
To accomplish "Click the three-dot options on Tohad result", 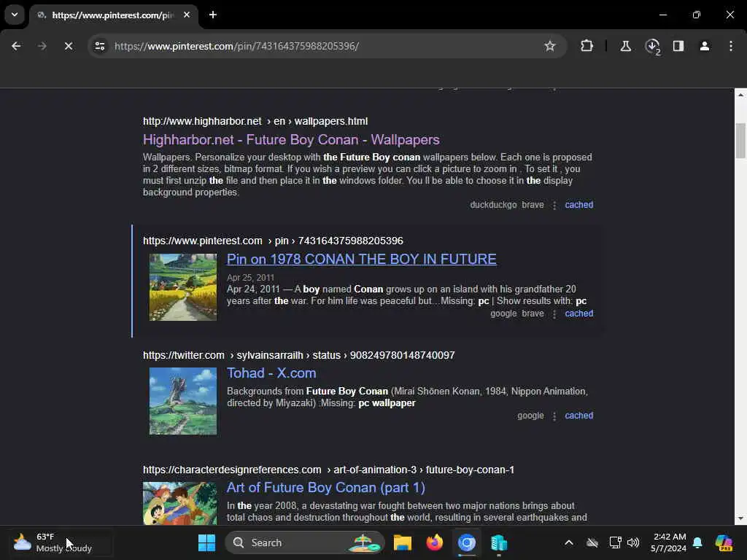I will point(554,416).
